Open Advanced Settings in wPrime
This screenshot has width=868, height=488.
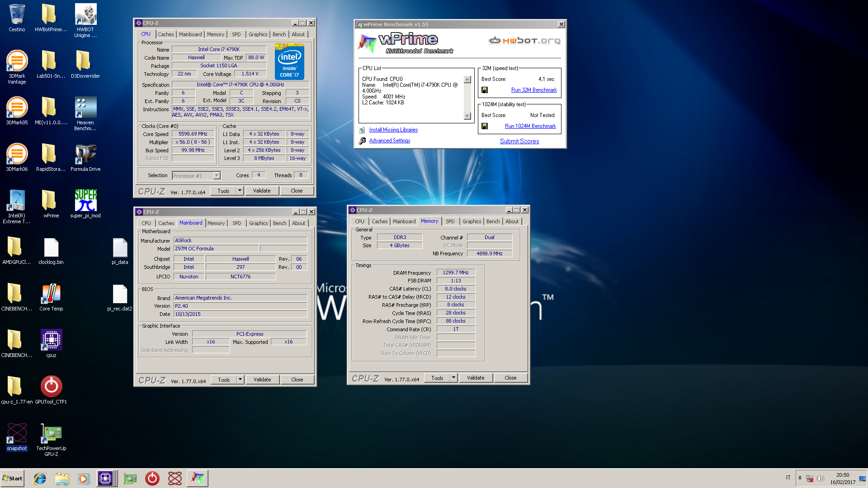[390, 141]
